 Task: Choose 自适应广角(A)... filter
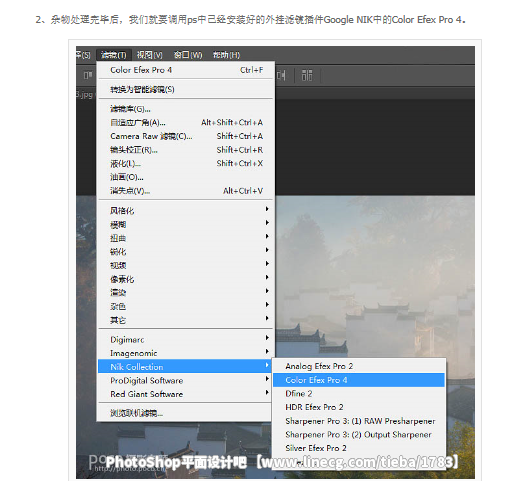pos(186,123)
